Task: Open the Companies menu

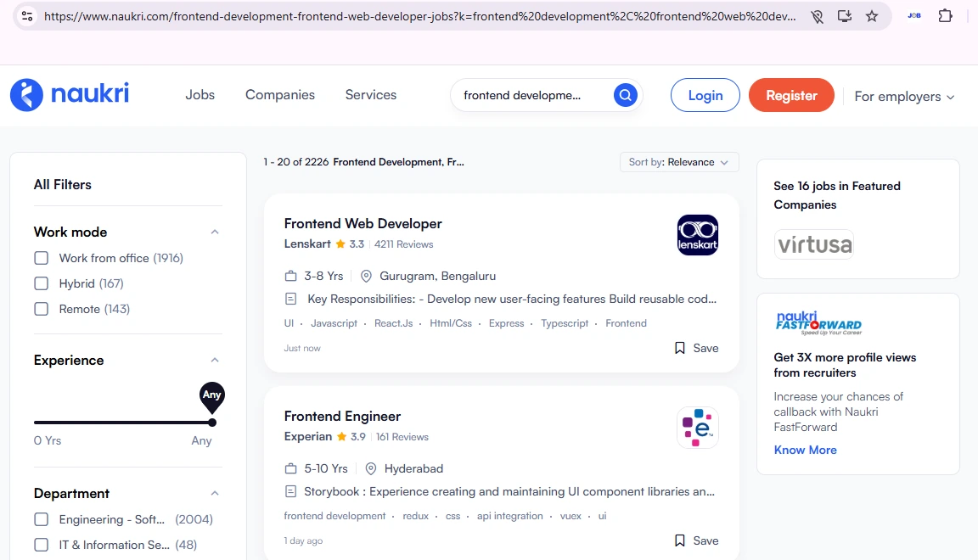Action: tap(279, 95)
